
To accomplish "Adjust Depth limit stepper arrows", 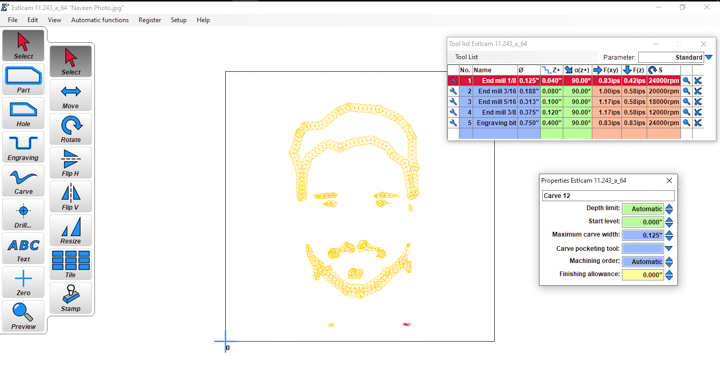I will (669, 209).
